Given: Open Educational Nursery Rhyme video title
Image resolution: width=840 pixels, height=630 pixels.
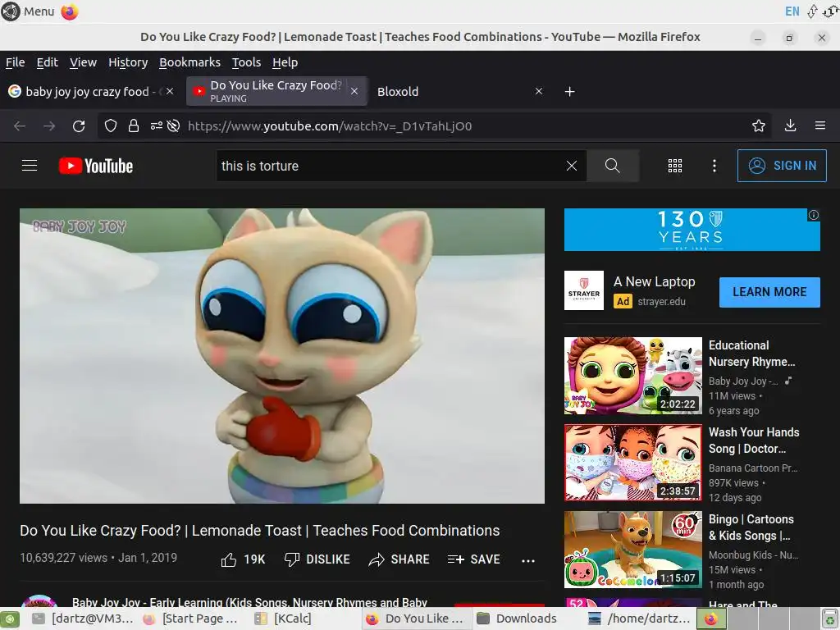Looking at the screenshot, I should (751, 354).
